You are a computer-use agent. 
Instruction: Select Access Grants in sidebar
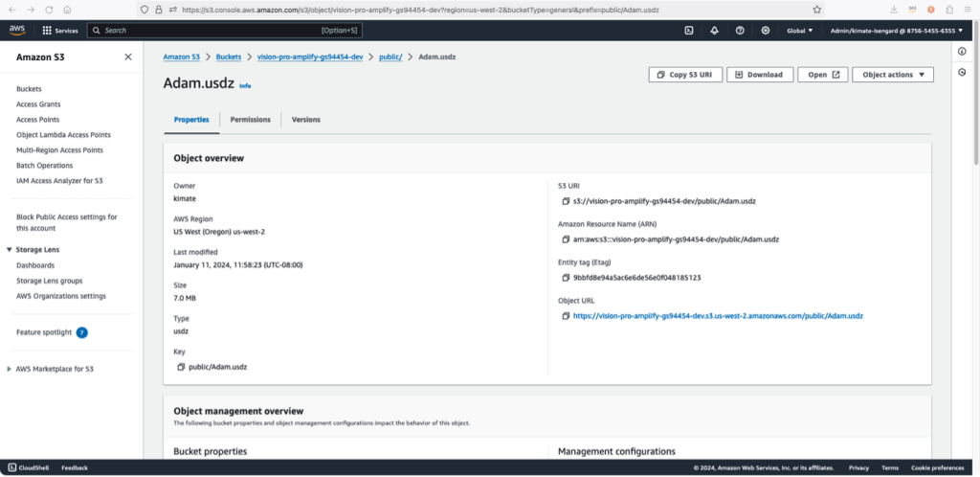point(38,104)
